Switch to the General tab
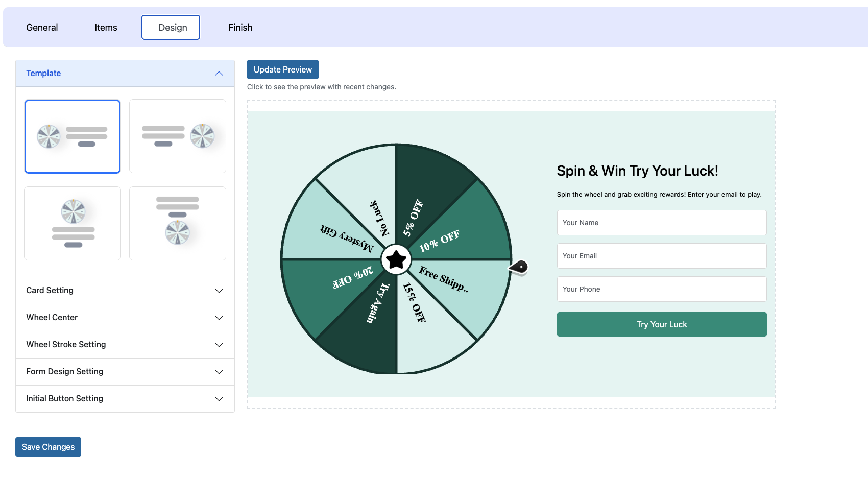This screenshot has width=868, height=477. [x=42, y=27]
